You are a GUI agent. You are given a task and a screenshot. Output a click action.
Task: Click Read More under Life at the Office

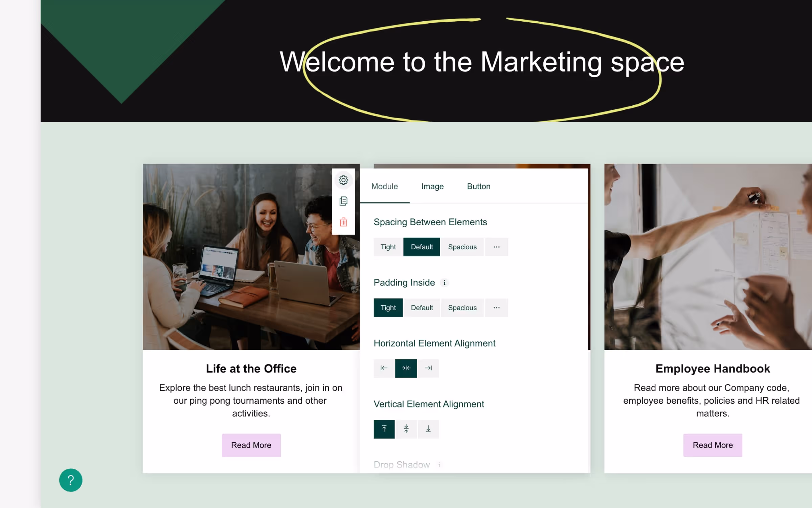251,445
